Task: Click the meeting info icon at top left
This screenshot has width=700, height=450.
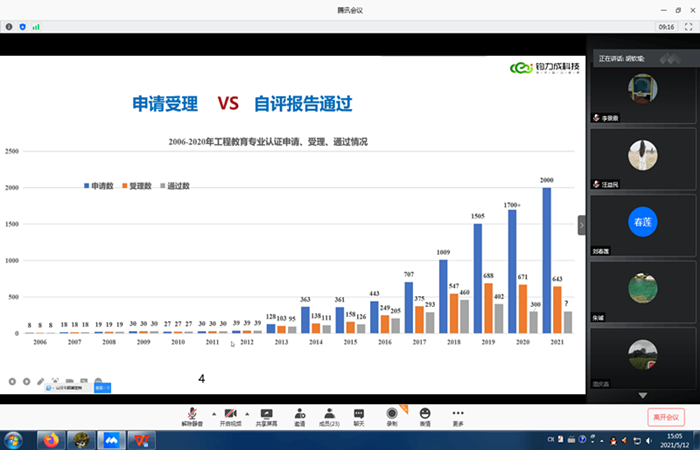Action: click(x=9, y=26)
